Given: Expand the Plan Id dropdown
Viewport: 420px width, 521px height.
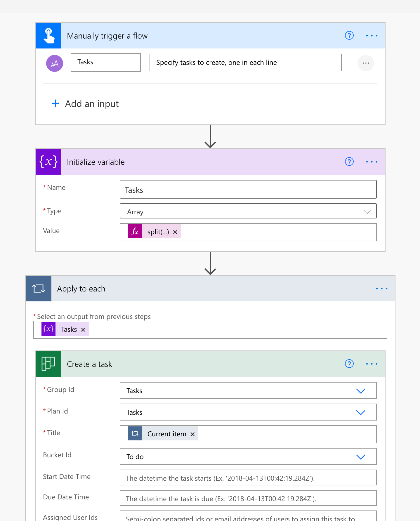Looking at the screenshot, I should (x=360, y=412).
